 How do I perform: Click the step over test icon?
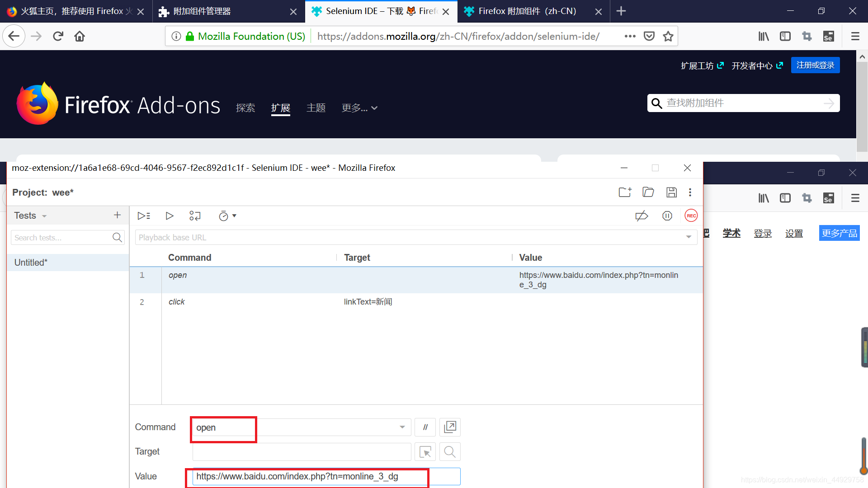[x=195, y=216]
